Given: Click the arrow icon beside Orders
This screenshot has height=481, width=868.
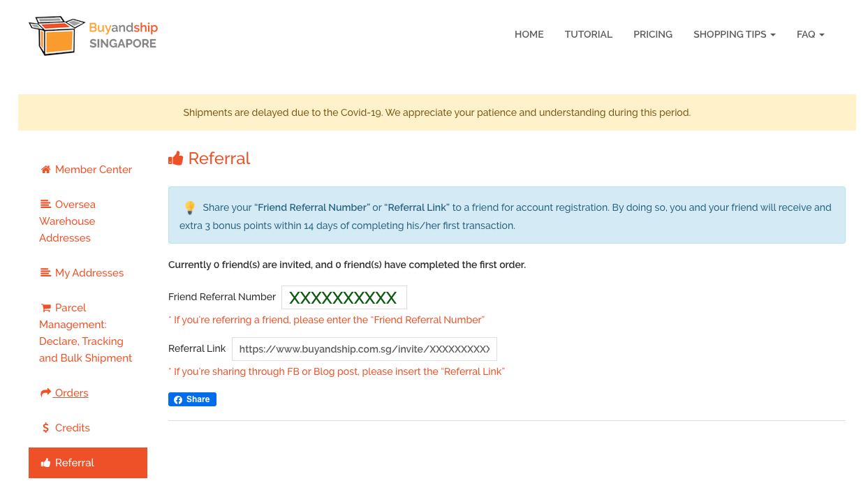Looking at the screenshot, I should click(45, 393).
